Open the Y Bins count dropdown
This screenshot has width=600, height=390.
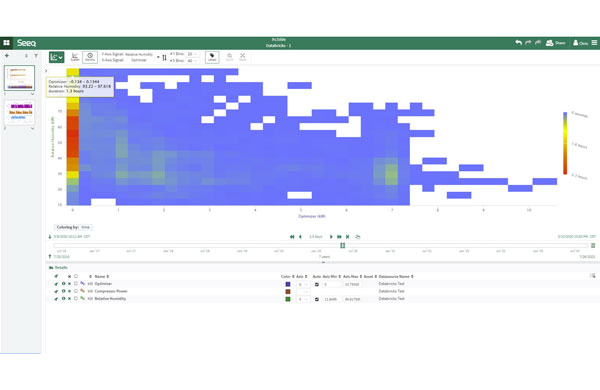point(192,54)
